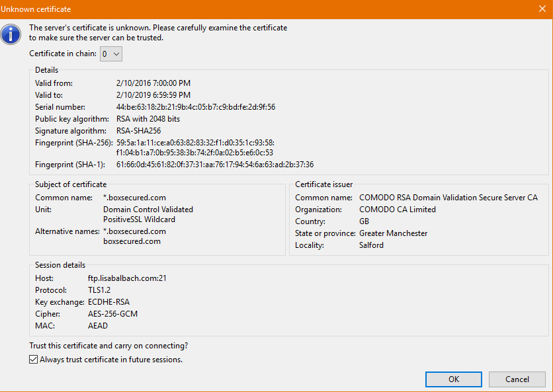The width and height of the screenshot is (553, 392).
Task: Confirm with the OK button
Action: point(454,379)
